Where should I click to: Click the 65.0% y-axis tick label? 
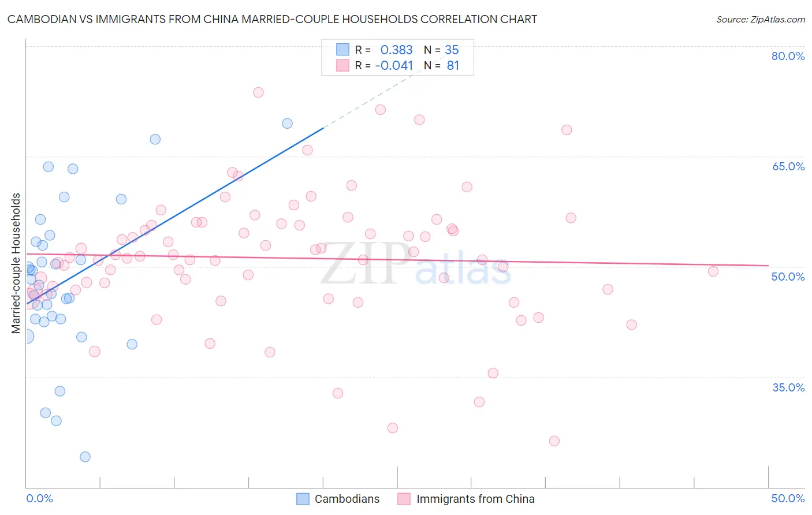coord(788,166)
